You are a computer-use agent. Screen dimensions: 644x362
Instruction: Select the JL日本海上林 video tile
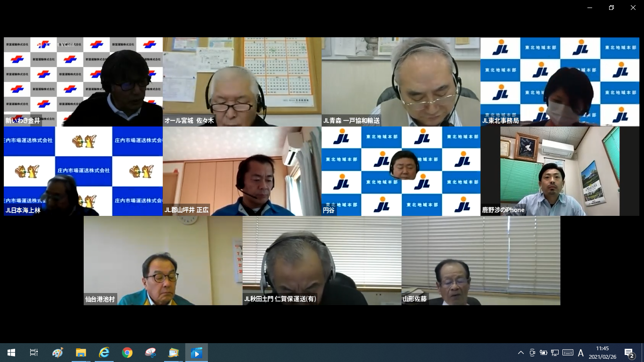tap(83, 171)
